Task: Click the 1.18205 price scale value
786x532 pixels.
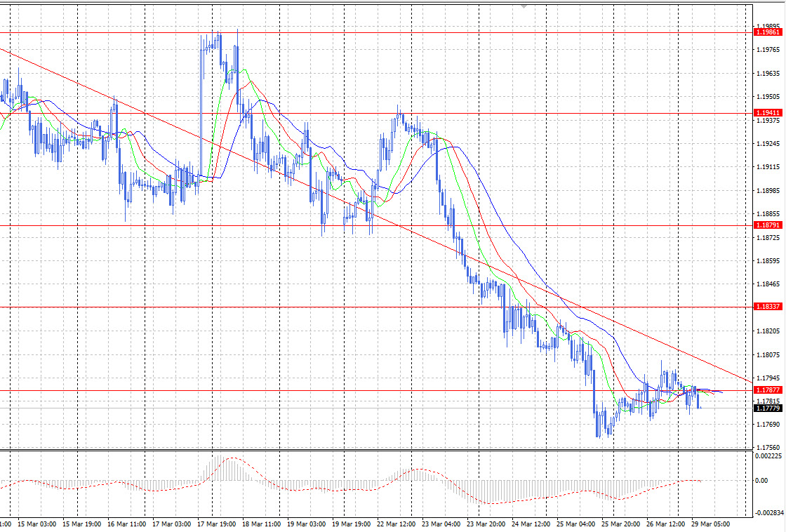Action: pos(768,331)
